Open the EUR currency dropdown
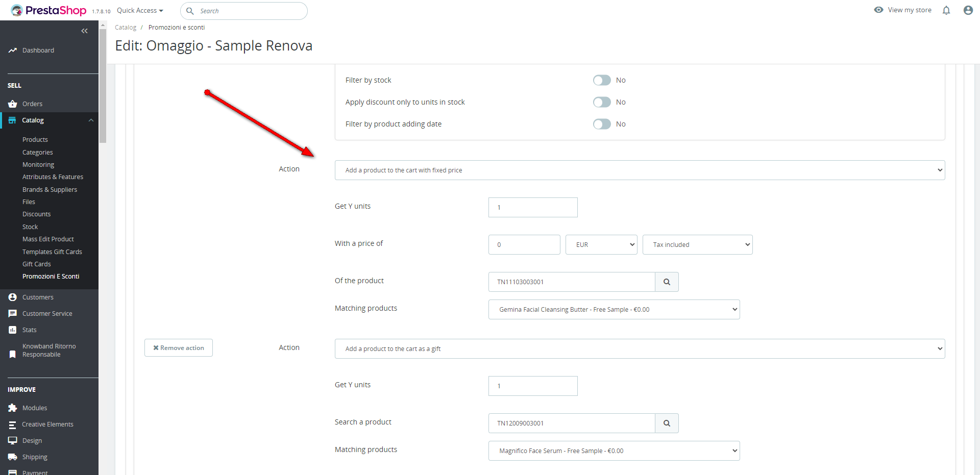The image size is (980, 475). click(x=601, y=245)
